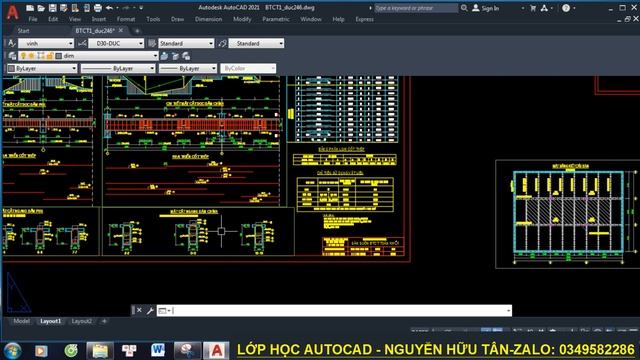This screenshot has width=640, height=360.
Task: Click the Help question mark icon
Action: (566, 8)
